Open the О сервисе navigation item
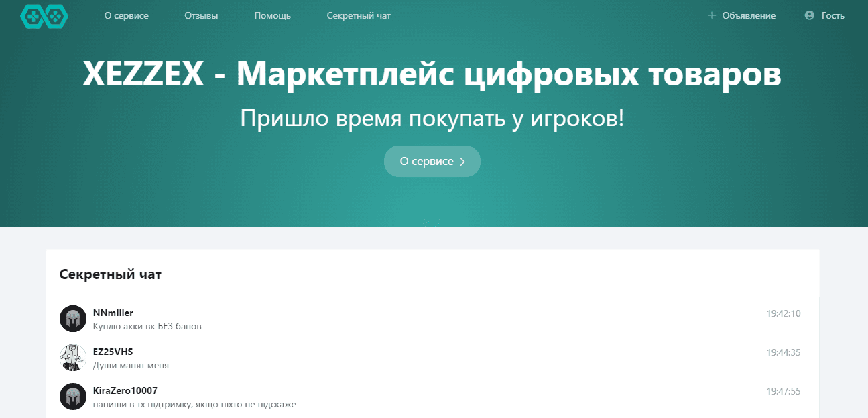Screen dimensions: 868x418 (126, 16)
